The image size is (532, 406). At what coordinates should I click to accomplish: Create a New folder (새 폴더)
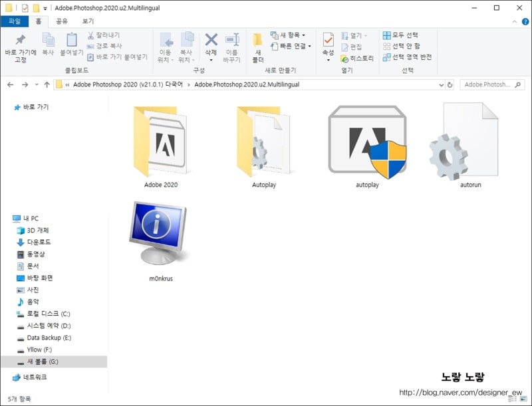258,48
